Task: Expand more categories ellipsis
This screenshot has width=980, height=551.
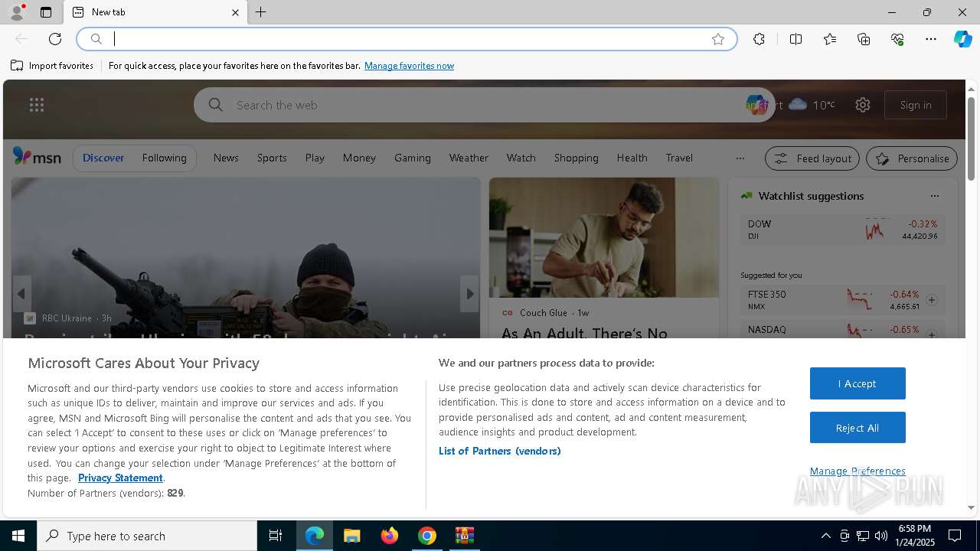Action: [740, 158]
